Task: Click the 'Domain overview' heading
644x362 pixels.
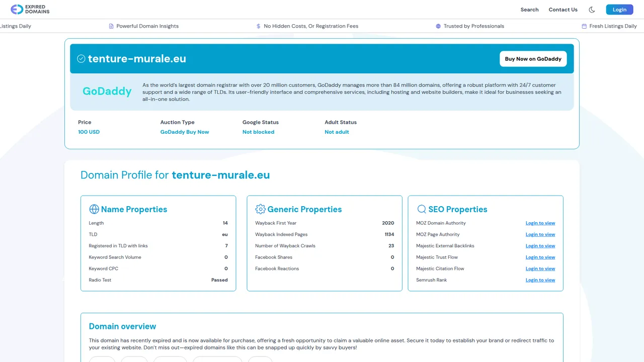Action: 123,326
